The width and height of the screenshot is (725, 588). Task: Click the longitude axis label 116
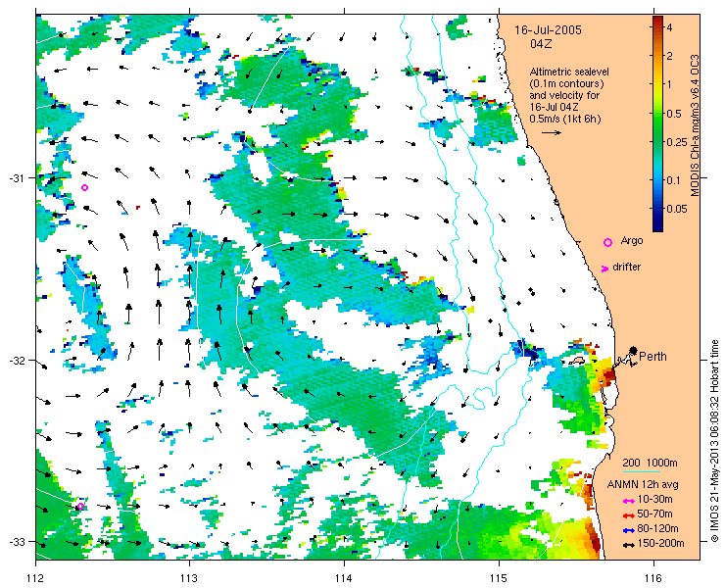pyautogui.click(x=653, y=578)
